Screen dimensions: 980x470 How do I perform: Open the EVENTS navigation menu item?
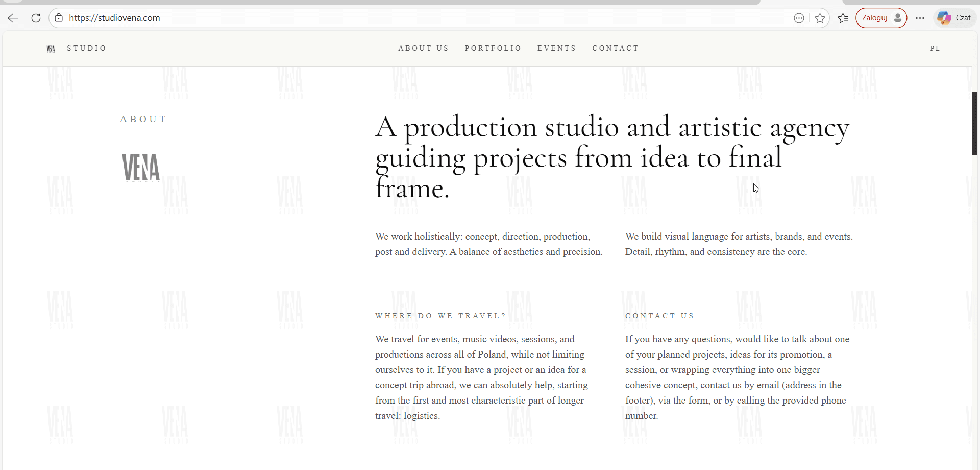point(556,48)
